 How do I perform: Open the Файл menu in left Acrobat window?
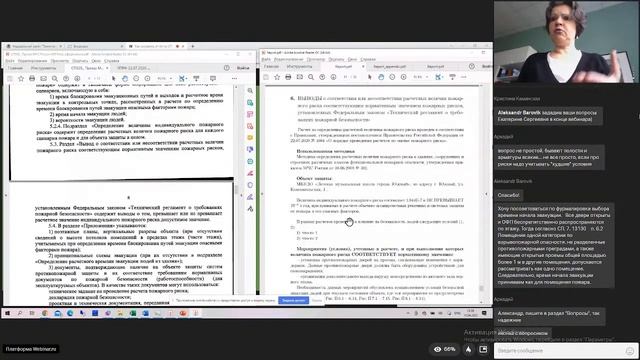click(x=10, y=61)
